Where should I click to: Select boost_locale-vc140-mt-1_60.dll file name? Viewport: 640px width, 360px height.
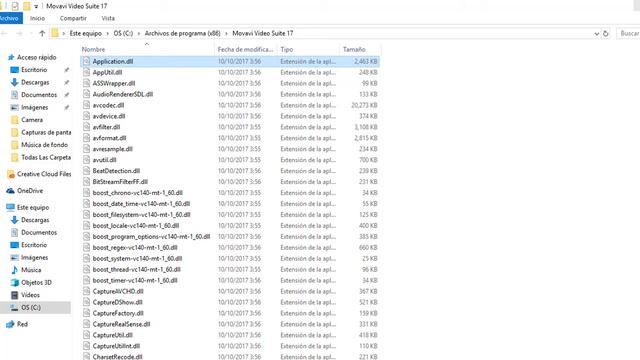click(x=136, y=226)
